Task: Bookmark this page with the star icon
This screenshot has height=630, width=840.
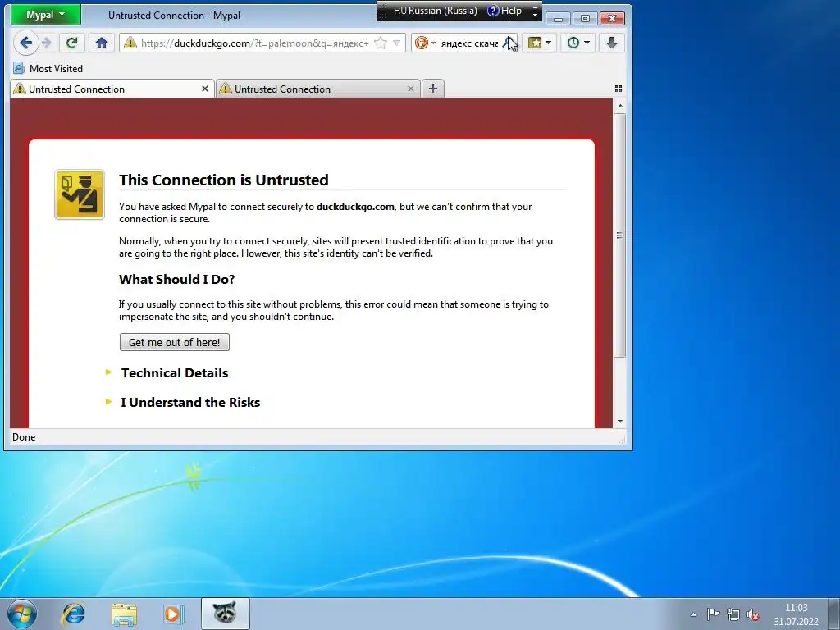Action: tap(381, 43)
